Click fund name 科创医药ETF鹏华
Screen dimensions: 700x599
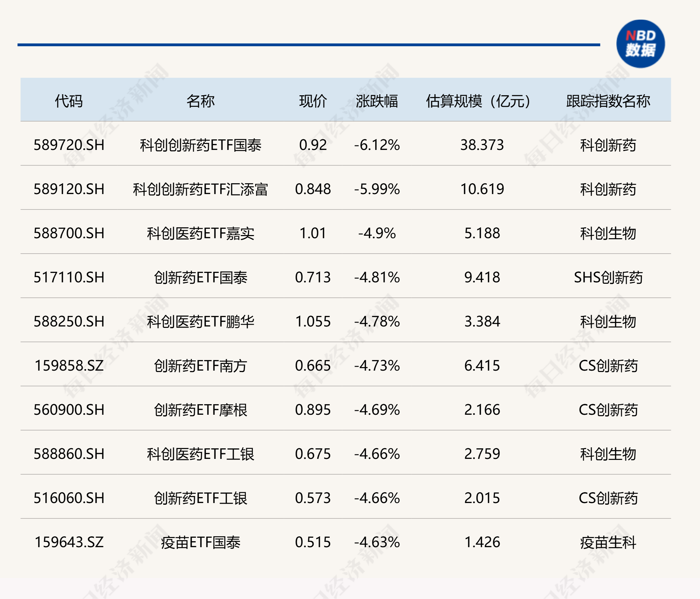coord(200,321)
